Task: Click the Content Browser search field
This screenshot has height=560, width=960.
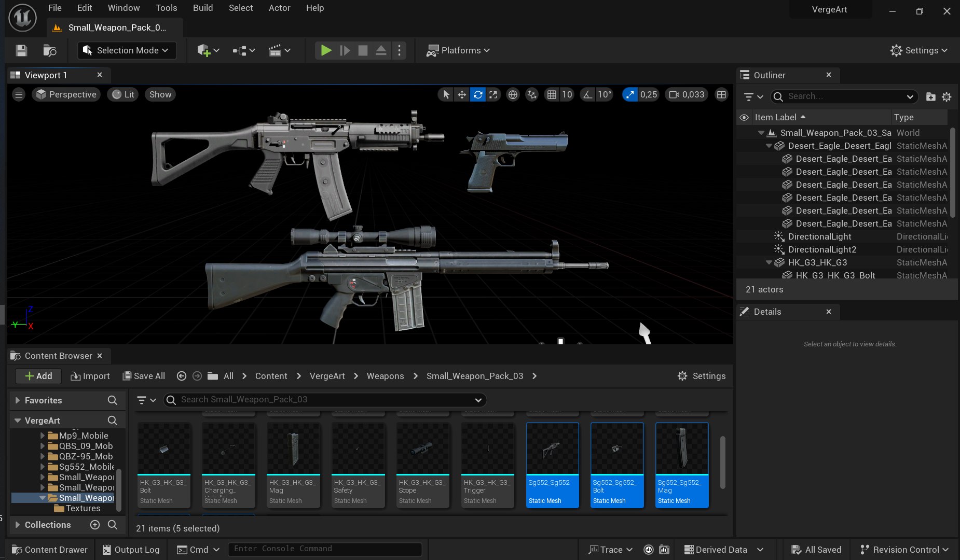Action: 325,400
